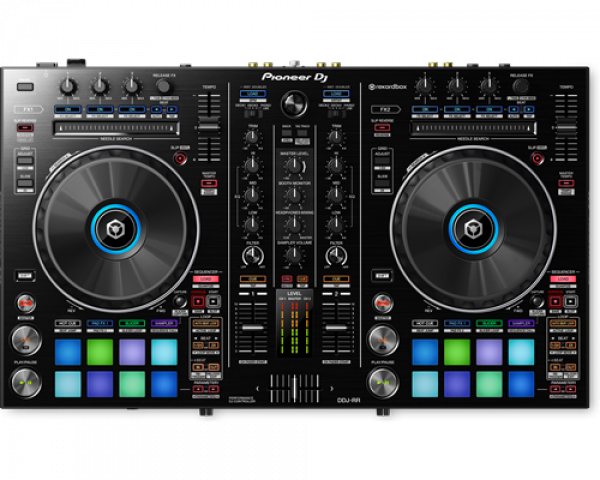Tap the right deck SYNC button
The image size is (600, 480).
pos(383,304)
